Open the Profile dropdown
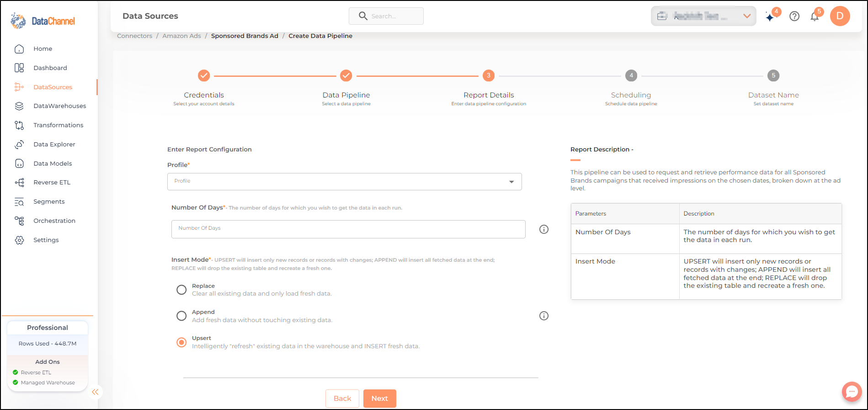The height and width of the screenshot is (410, 868). [x=345, y=182]
